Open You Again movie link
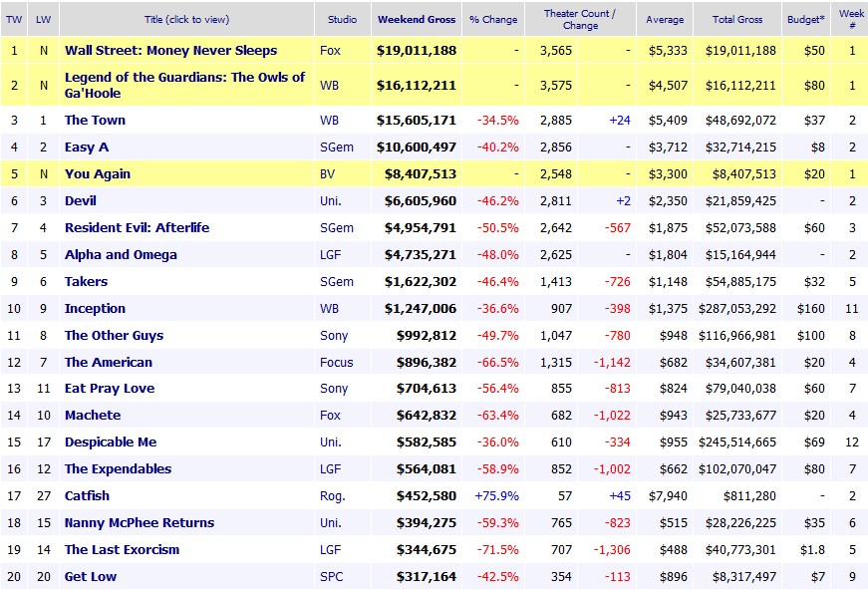 point(98,173)
